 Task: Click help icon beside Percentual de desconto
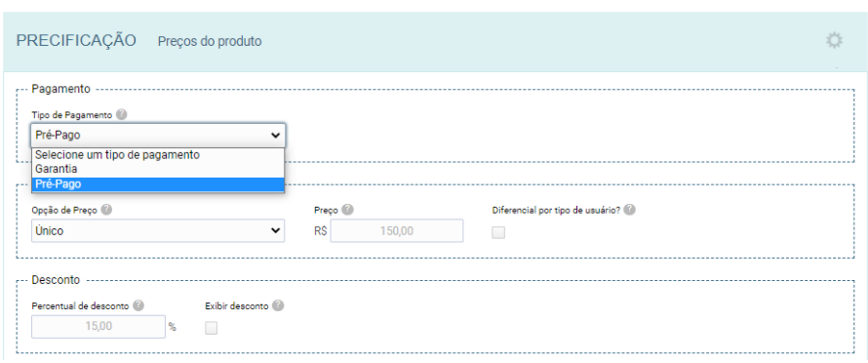[x=138, y=305]
